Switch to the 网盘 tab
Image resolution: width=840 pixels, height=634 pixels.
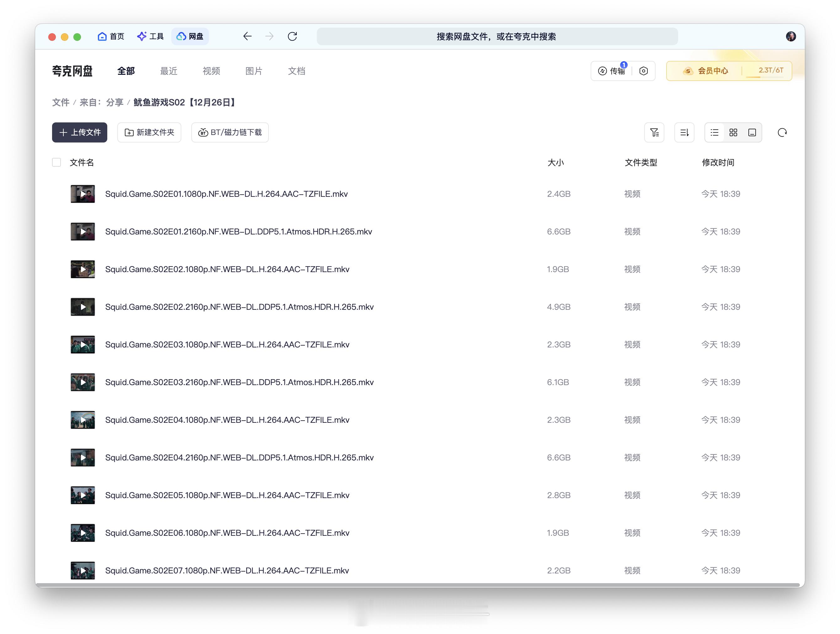pyautogui.click(x=190, y=36)
